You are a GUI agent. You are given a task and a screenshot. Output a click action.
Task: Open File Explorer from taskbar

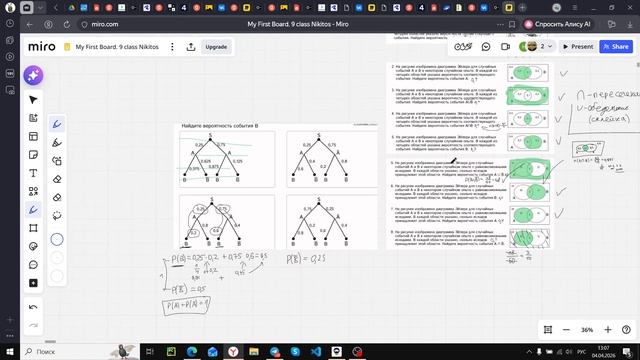[254, 351]
